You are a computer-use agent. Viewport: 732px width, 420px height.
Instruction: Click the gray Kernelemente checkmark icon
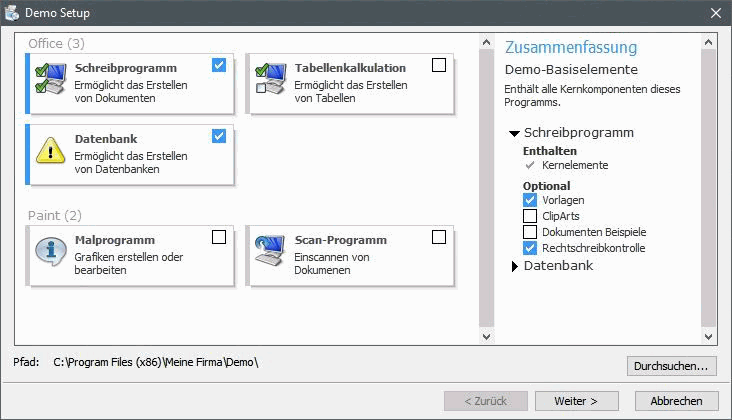tap(530, 165)
